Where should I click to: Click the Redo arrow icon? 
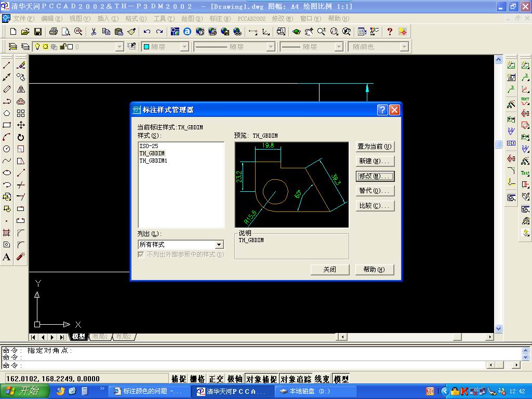coord(159,32)
